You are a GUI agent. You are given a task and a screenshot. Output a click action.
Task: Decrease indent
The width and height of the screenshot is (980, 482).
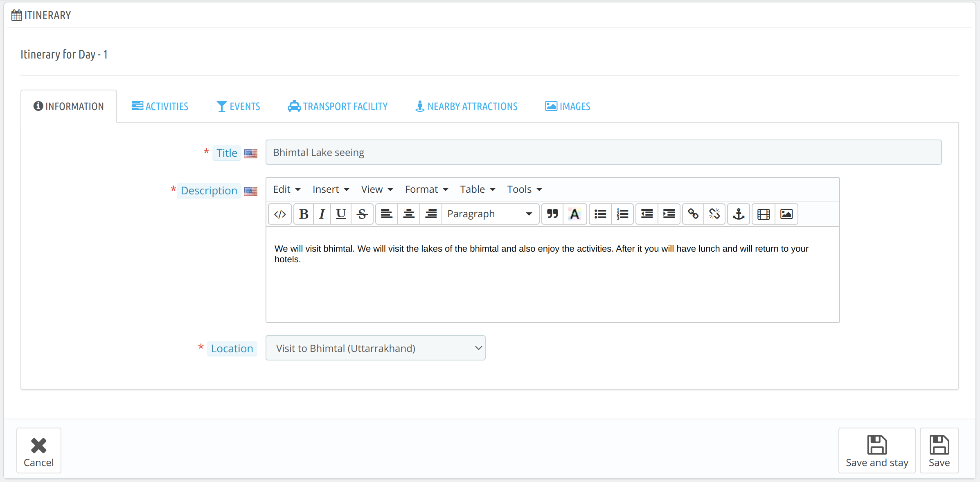coord(647,214)
